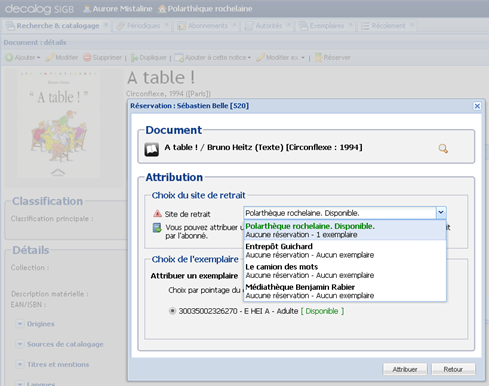
Task: Click the Disponible status text
Action: click(x=322, y=311)
